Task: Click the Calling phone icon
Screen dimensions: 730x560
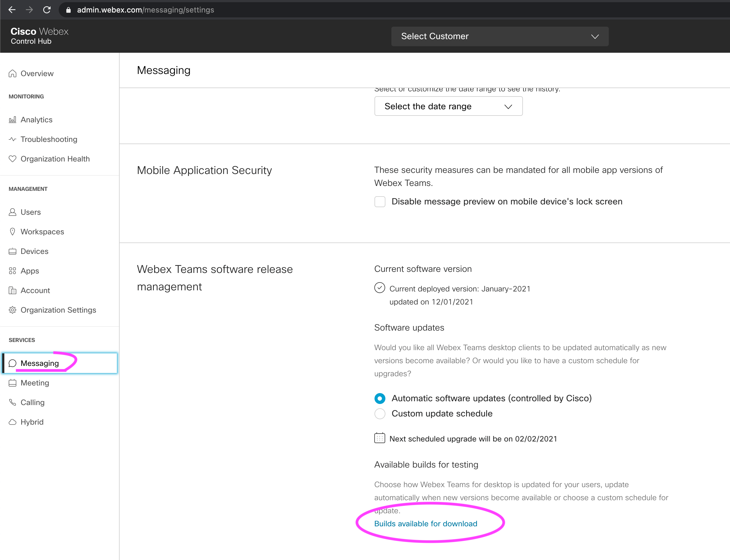Action: [x=13, y=402]
